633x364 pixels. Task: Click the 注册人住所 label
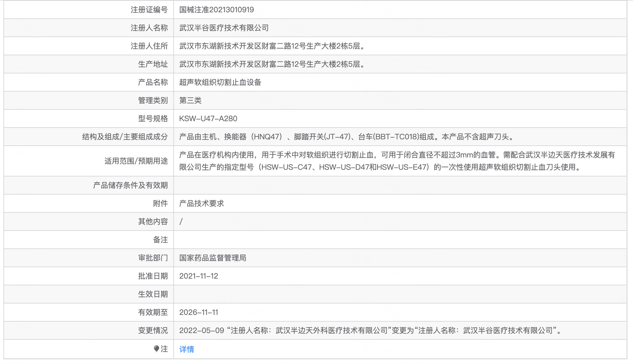[149, 46]
